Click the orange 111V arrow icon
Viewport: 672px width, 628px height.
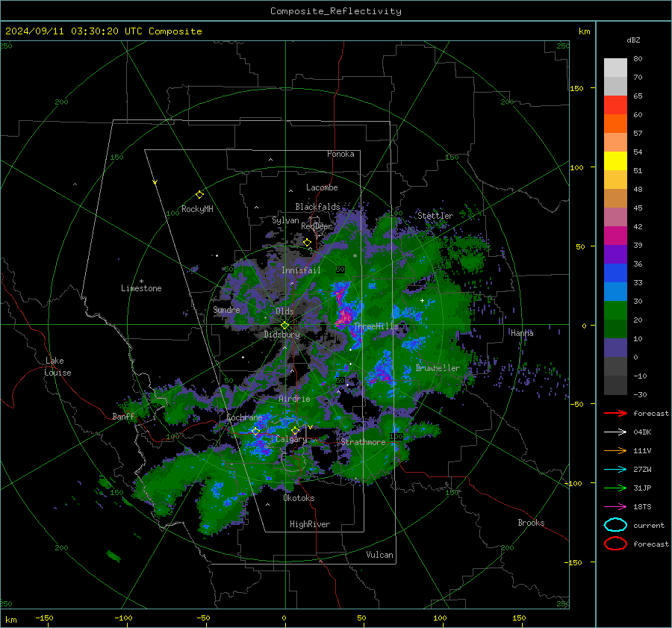click(615, 450)
